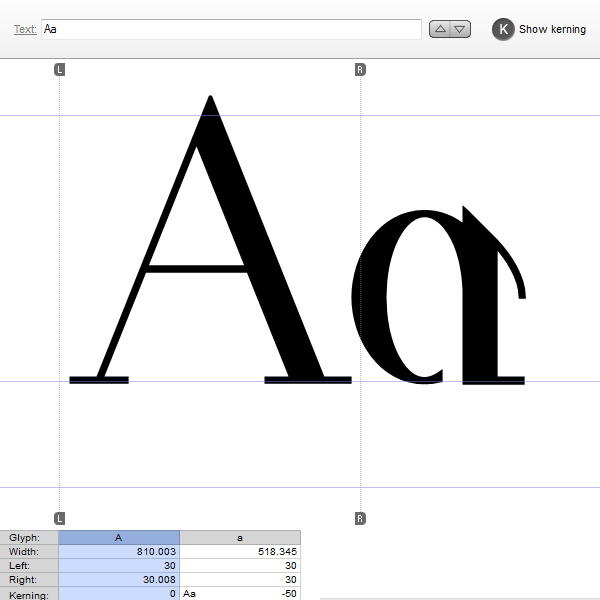Click the Text: link label
This screenshot has width=600, height=600.
25,29
